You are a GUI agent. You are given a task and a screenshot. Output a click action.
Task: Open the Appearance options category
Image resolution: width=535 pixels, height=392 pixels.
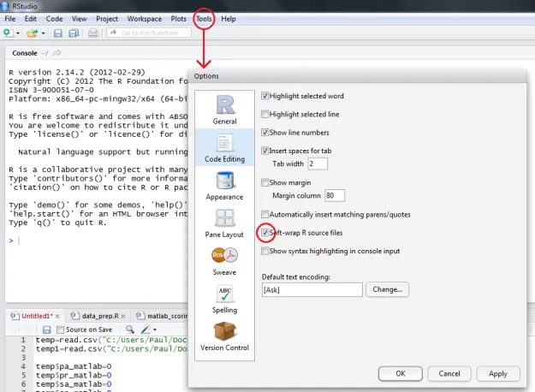click(x=224, y=186)
